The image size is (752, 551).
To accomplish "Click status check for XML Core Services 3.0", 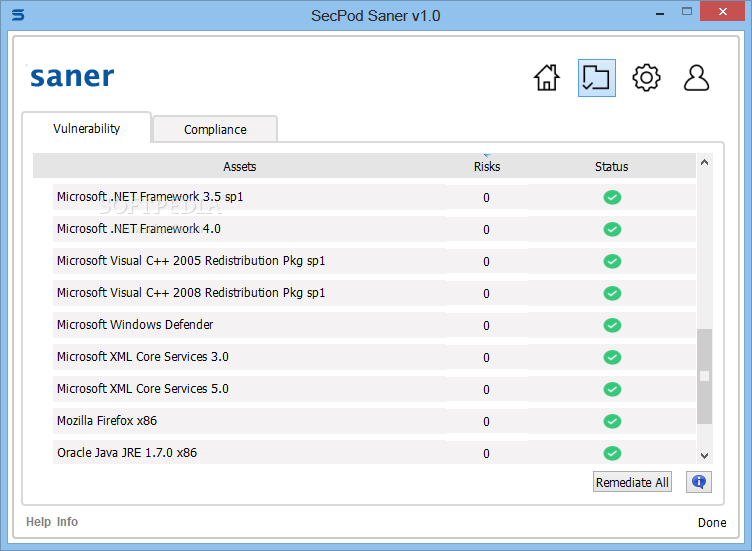I will tap(612, 357).
